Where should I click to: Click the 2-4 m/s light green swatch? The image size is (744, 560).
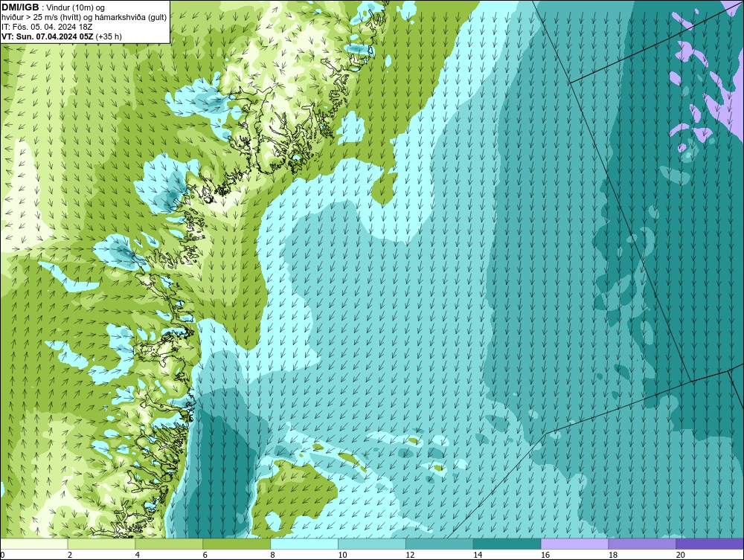[101, 544]
